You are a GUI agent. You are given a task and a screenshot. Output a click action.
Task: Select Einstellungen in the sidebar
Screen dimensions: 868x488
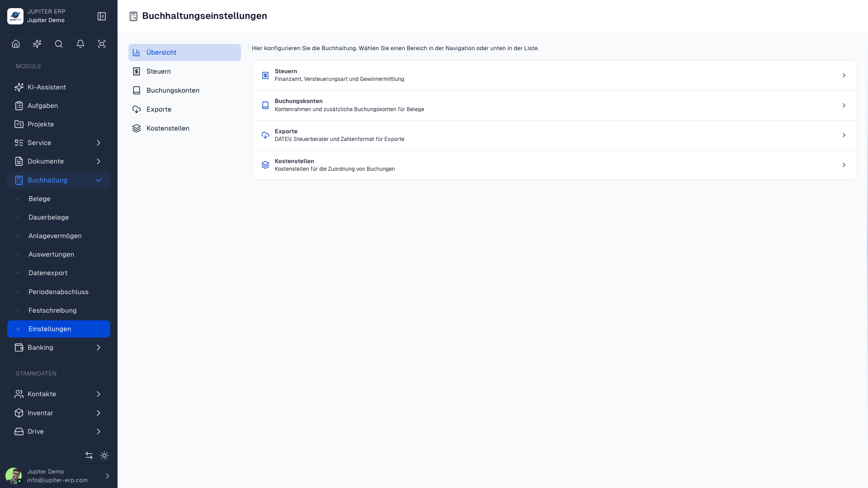coord(59,329)
